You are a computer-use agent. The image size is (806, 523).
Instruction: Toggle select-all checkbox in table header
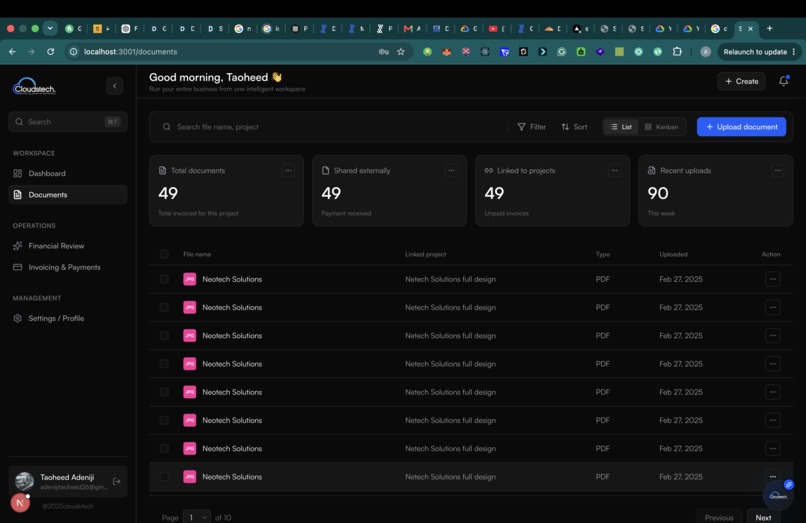click(164, 254)
